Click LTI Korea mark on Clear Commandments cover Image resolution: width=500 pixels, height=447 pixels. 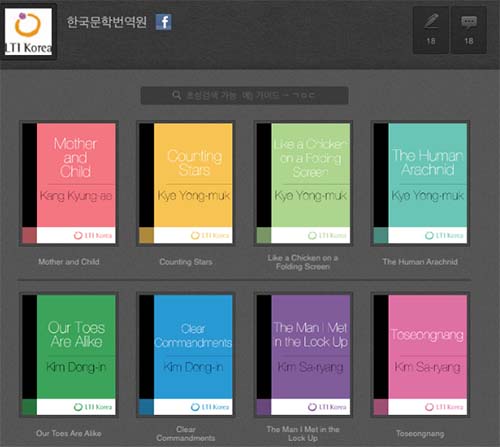click(x=210, y=407)
